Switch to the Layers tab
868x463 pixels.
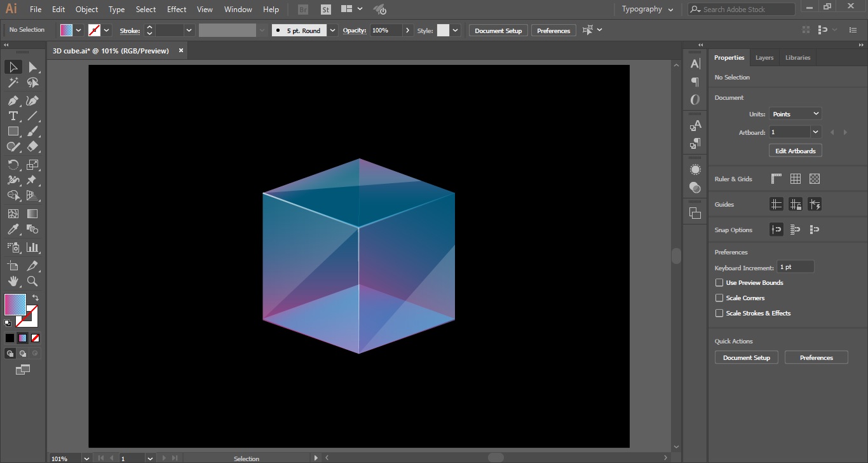(x=764, y=58)
